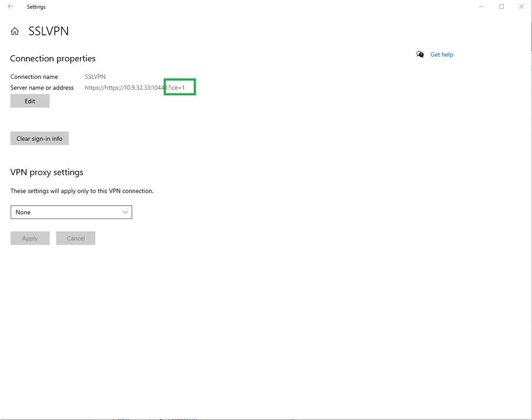Click the Settings label in the title bar
Screen dimensions: 532x420
click(36, 6)
